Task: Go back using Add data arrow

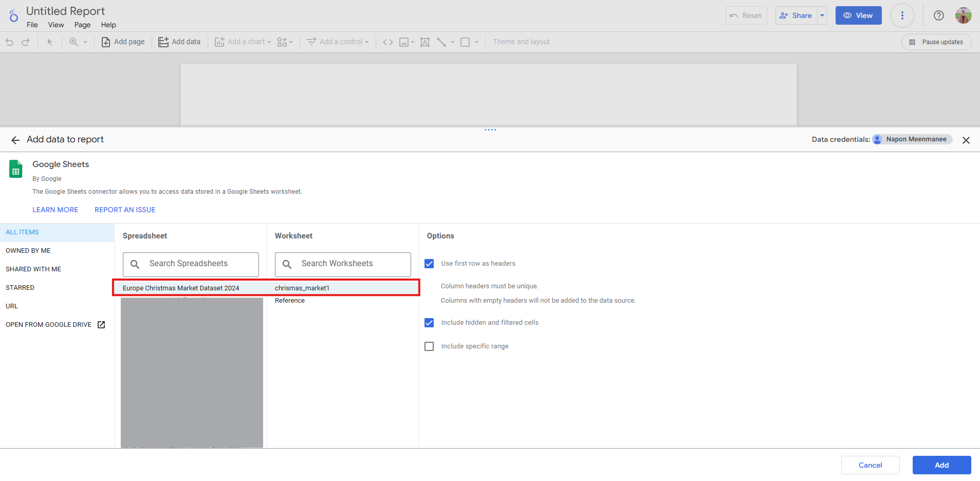Action: coord(15,140)
